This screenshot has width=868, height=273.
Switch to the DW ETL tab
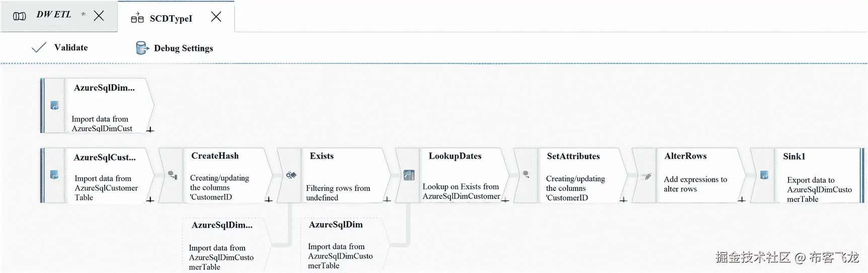(53, 15)
